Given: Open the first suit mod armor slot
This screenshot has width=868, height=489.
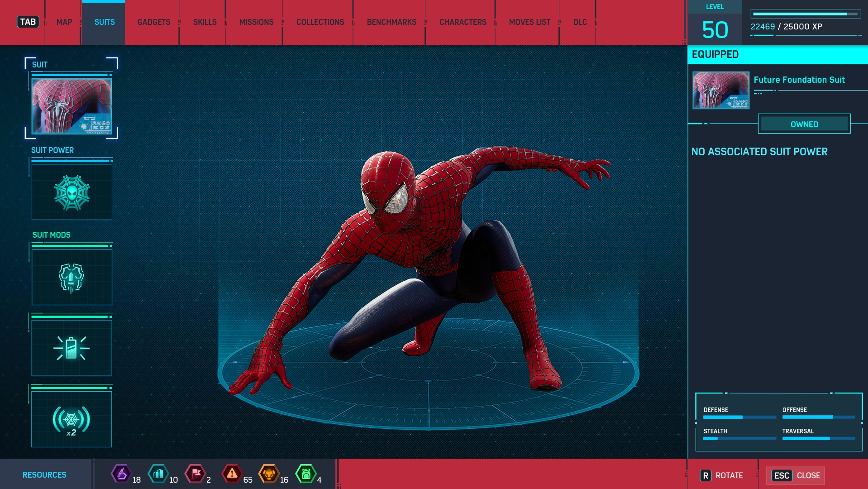Looking at the screenshot, I should [x=72, y=277].
